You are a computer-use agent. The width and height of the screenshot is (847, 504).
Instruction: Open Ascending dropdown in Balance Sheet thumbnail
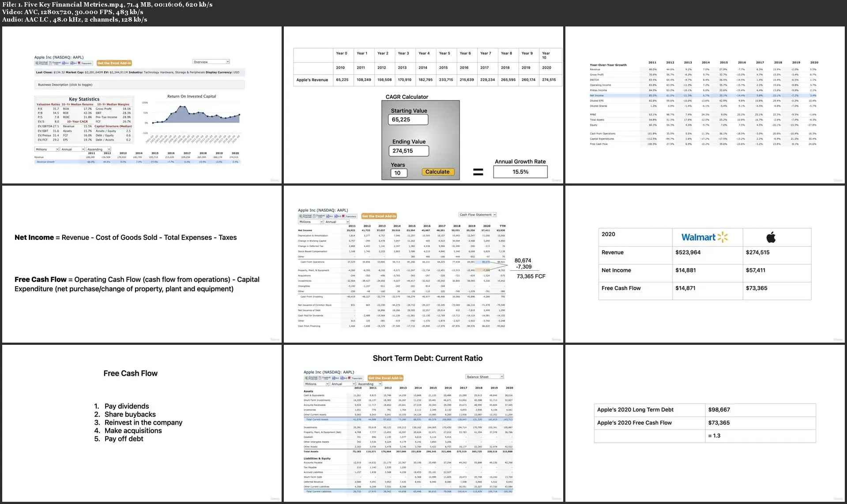(x=369, y=384)
